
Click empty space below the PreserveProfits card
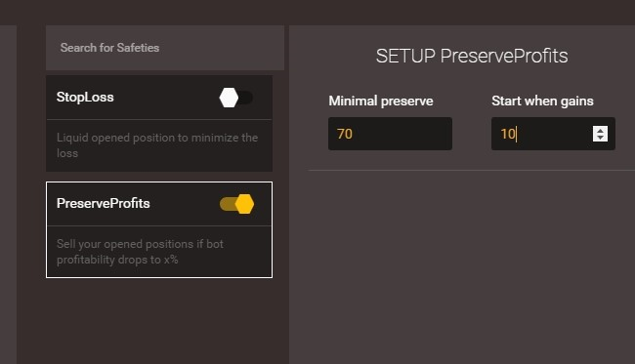[x=159, y=321]
